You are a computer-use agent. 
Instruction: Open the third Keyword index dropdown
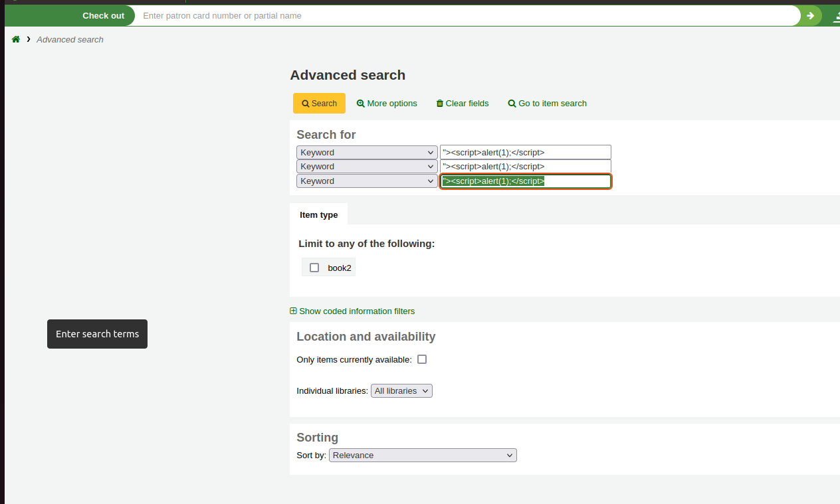point(367,181)
